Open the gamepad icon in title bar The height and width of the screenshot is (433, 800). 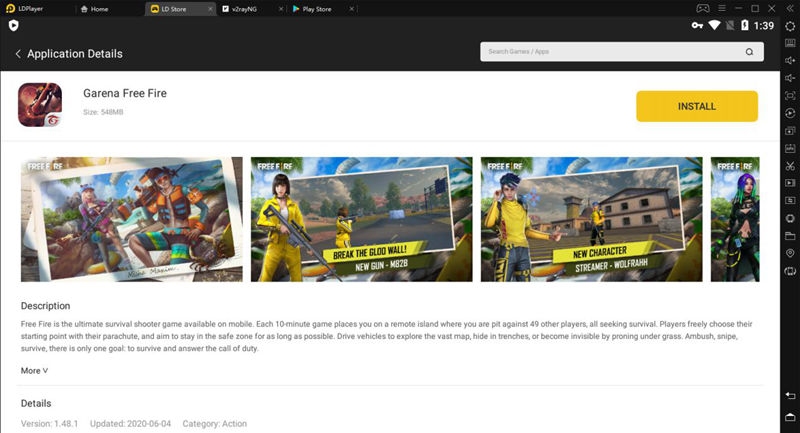[703, 8]
